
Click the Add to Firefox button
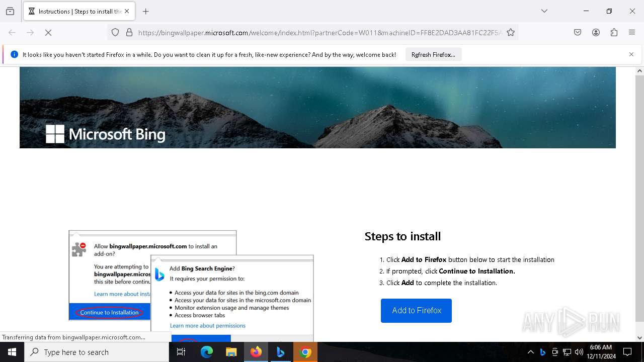point(416,310)
